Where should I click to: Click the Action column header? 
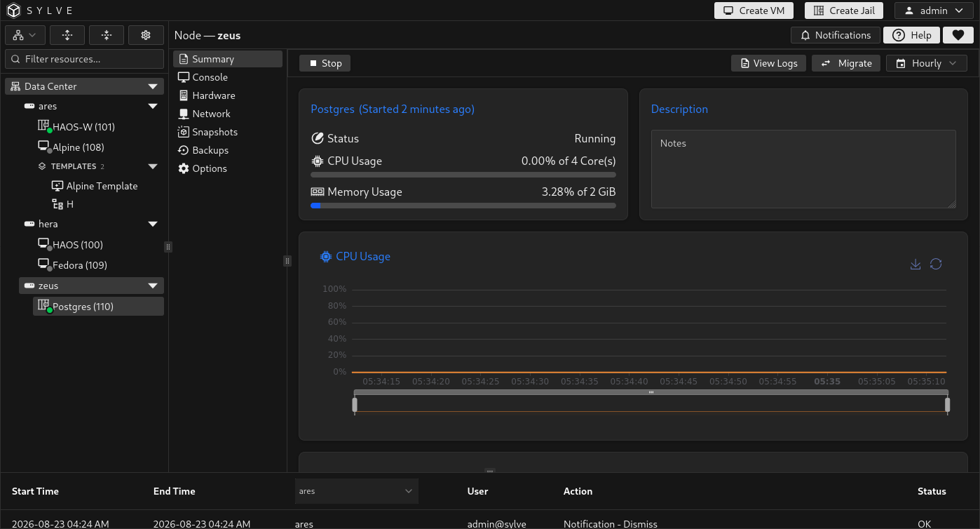pos(578,491)
